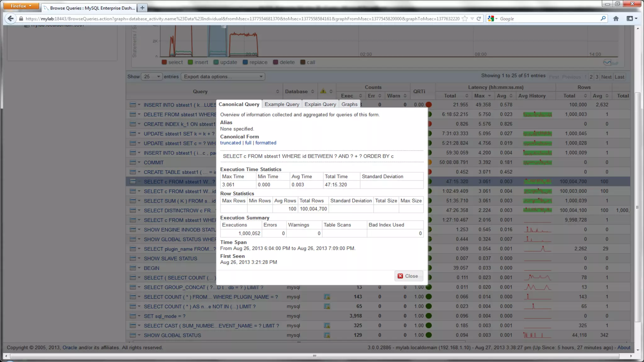Click green QRTi dot on SET sql_mode row

429,316
